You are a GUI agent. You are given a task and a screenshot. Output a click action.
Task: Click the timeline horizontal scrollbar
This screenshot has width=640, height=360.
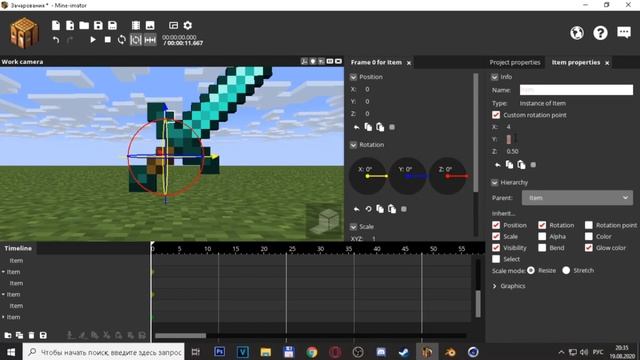click(x=180, y=336)
